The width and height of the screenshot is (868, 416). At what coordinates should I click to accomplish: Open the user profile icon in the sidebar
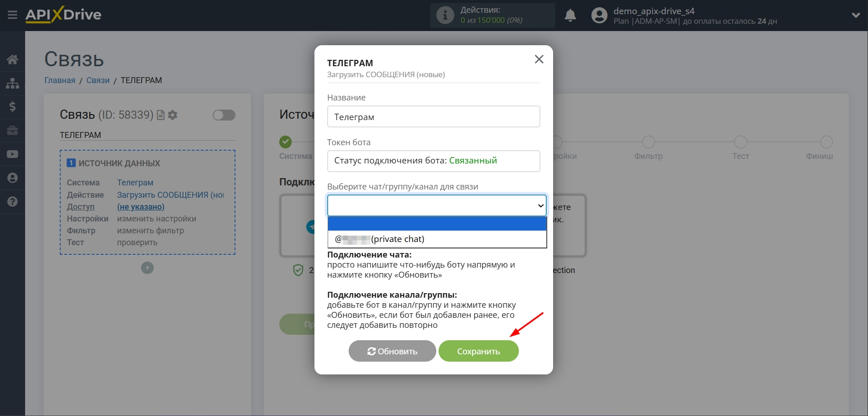12,178
